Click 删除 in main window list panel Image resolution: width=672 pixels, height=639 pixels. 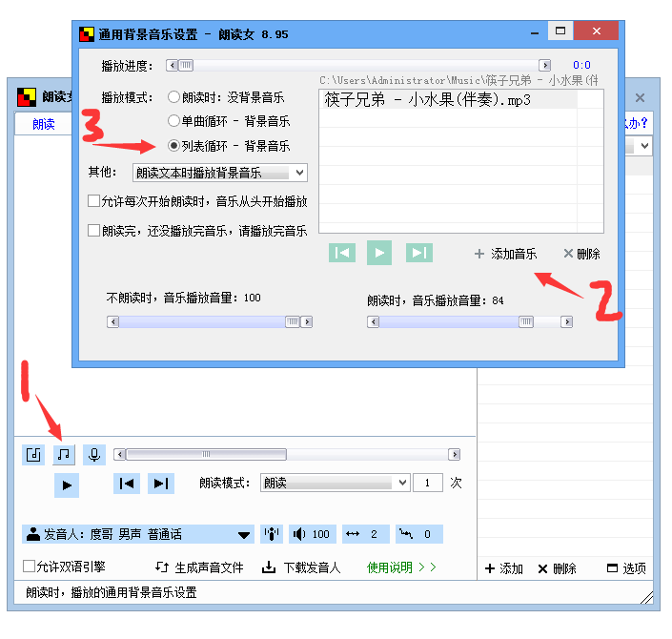558,568
